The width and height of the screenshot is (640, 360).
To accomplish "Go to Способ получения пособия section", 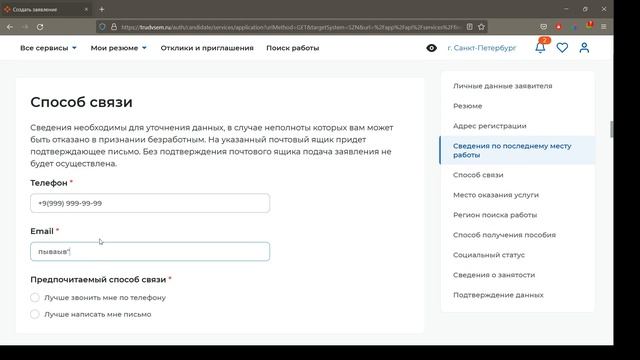I will coord(504,235).
